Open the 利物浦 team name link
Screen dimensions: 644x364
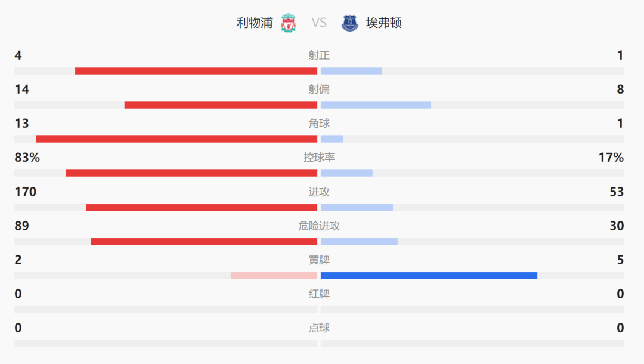255,23
